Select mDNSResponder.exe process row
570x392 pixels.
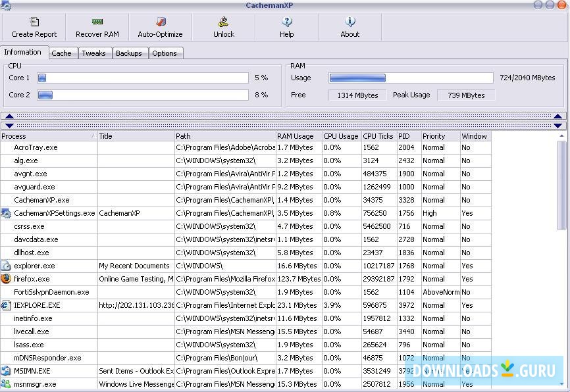point(246,358)
